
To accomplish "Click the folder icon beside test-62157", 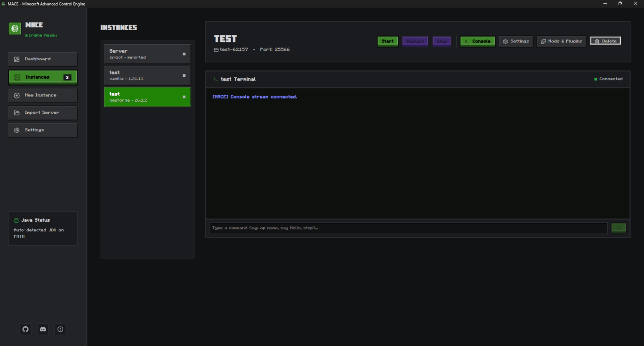I will click(216, 49).
